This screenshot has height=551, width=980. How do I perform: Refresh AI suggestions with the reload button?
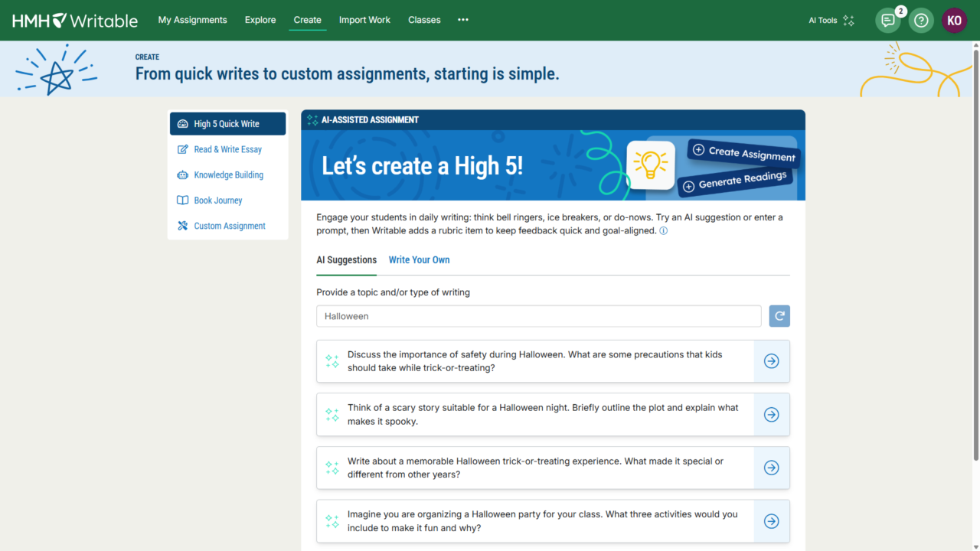click(779, 316)
